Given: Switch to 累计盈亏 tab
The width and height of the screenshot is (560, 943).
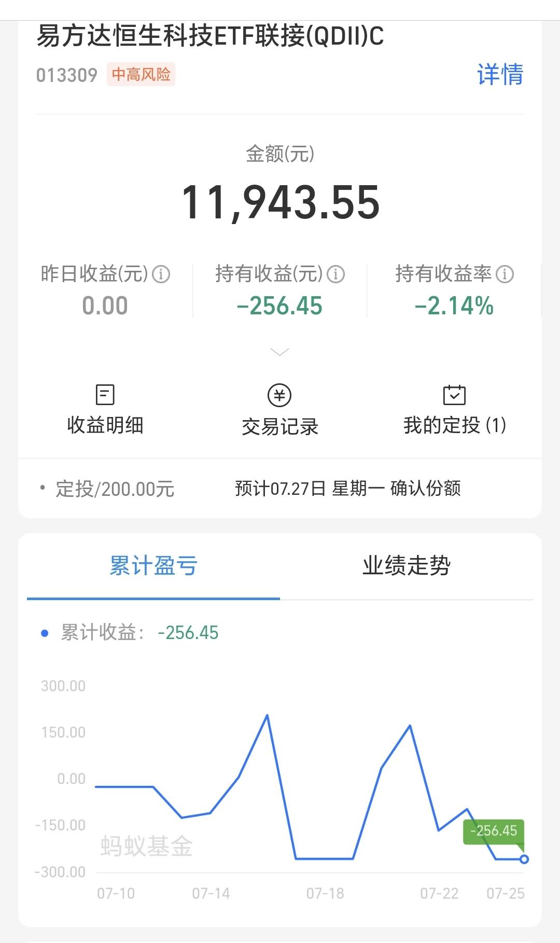Looking at the screenshot, I should tap(153, 566).
